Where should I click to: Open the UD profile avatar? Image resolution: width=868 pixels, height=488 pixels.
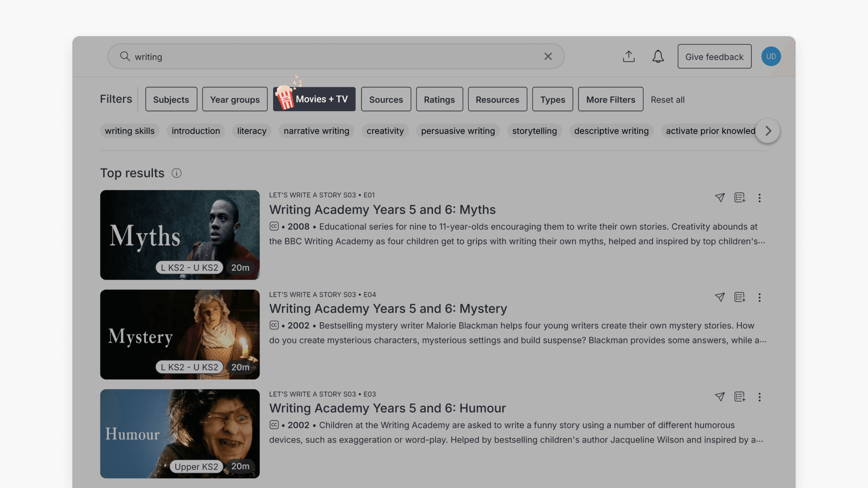point(770,56)
